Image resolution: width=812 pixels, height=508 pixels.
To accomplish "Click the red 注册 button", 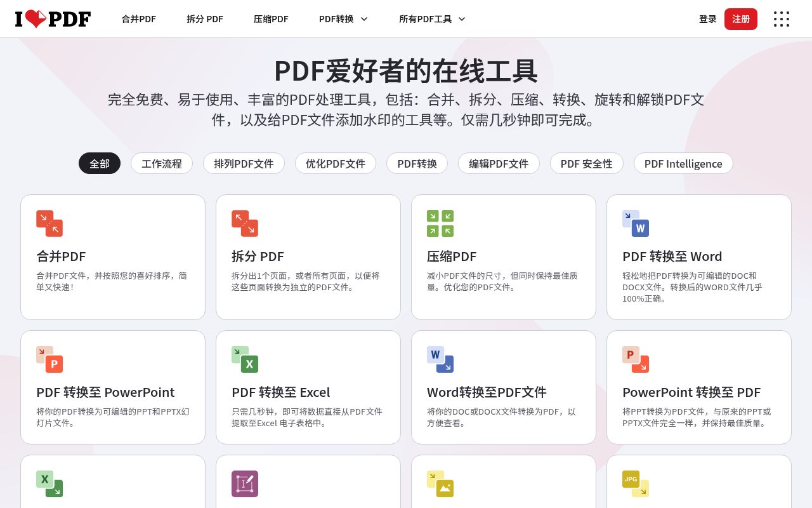I will click(741, 19).
